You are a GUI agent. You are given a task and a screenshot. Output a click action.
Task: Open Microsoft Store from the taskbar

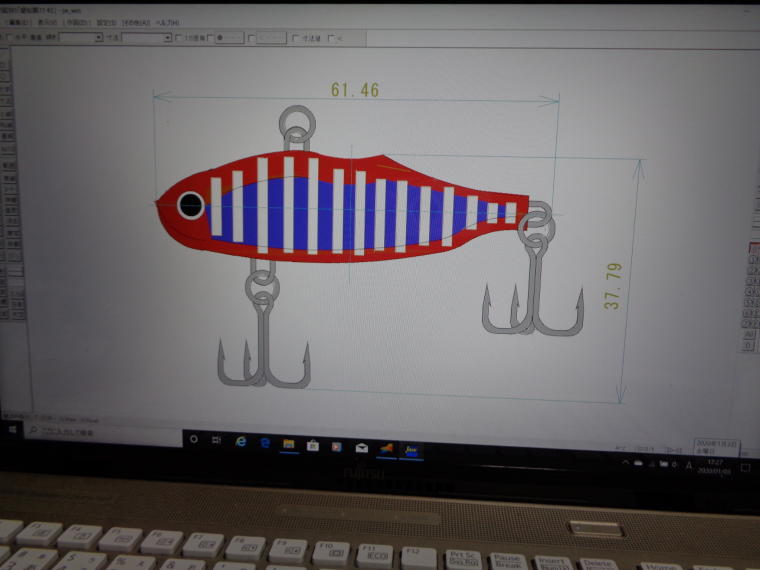click(313, 445)
